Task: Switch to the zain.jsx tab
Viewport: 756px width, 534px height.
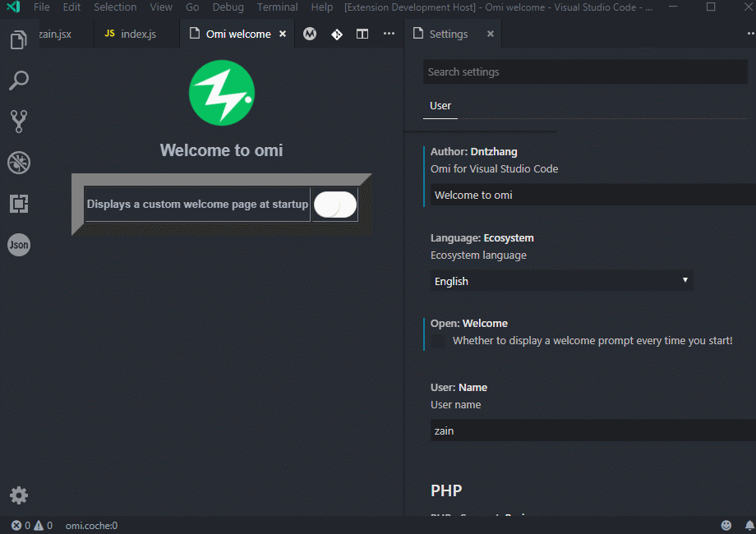Action: click(66, 34)
